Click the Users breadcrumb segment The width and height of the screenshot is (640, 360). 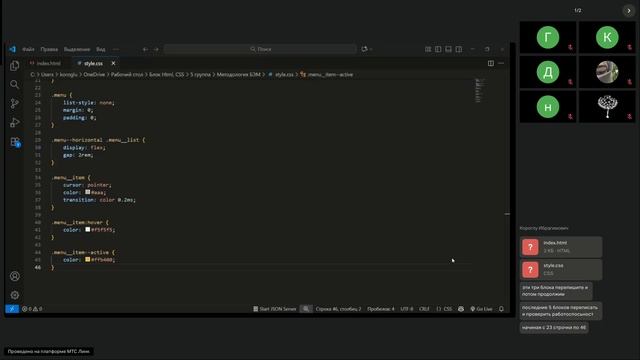47,75
